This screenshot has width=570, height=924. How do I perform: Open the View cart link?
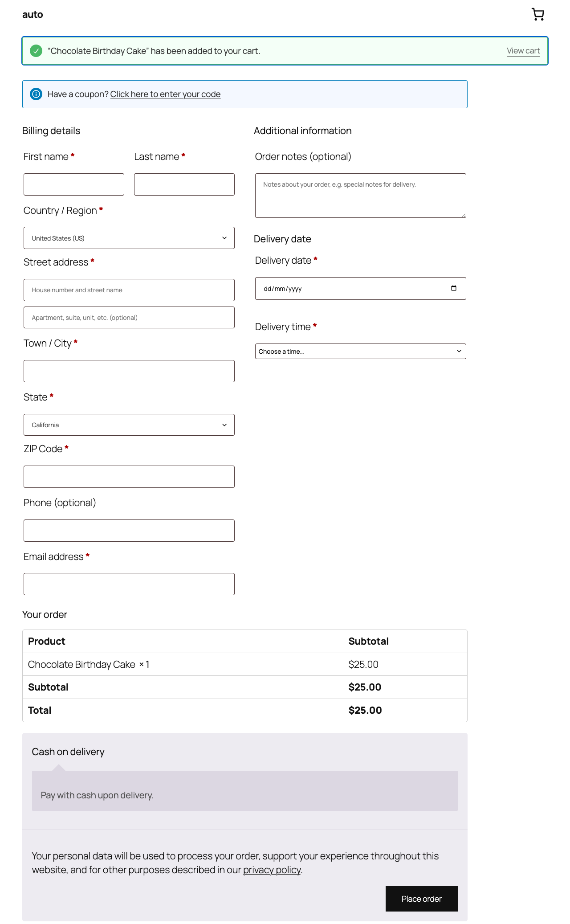[523, 51]
